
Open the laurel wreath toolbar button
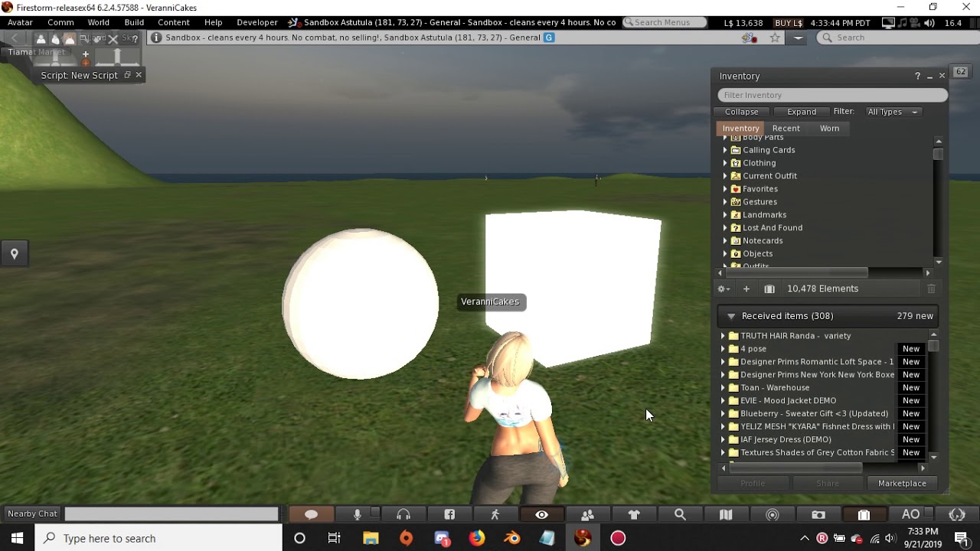957,514
